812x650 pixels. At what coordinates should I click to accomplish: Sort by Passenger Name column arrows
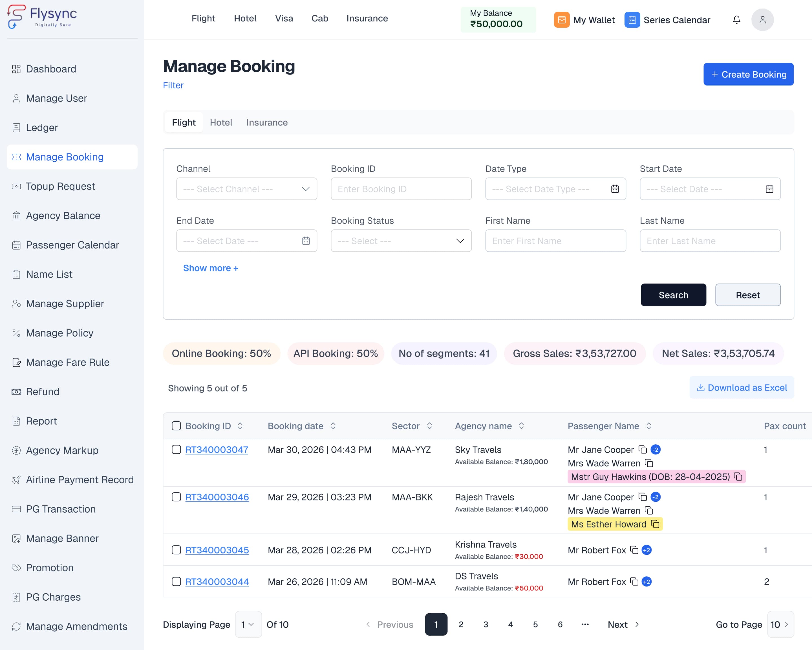pyautogui.click(x=648, y=426)
